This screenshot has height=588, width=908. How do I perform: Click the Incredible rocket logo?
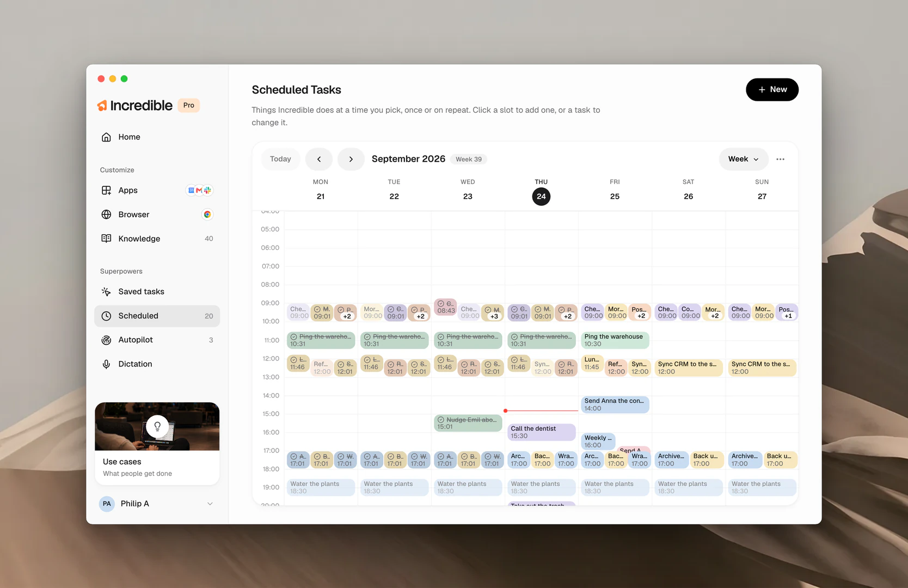(102, 106)
